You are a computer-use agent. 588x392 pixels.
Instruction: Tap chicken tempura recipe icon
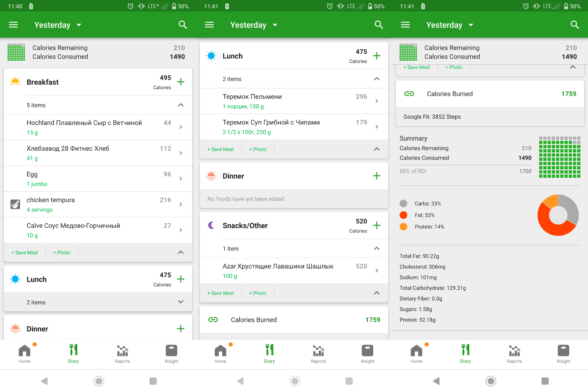[x=15, y=204]
